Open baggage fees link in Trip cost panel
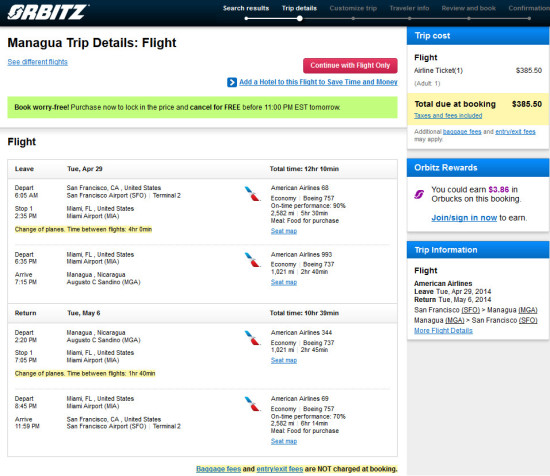This screenshot has width=550, height=476. 462,132
